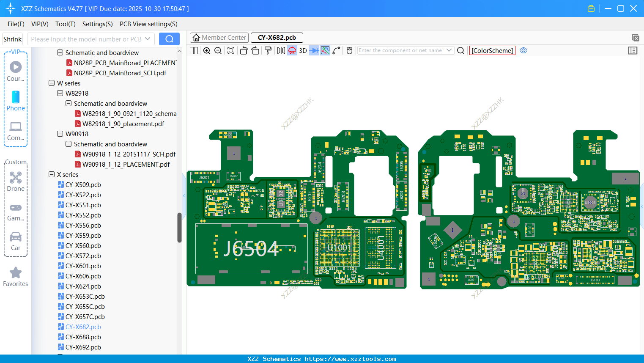This screenshot has height=363, width=644.
Task: Toggle the eye visibility icon
Action: click(523, 50)
